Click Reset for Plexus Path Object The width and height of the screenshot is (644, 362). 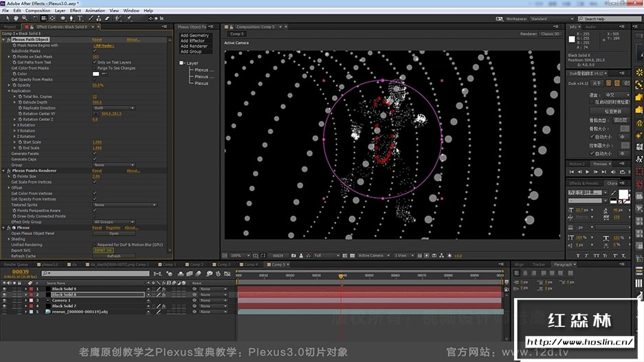[x=97, y=40]
